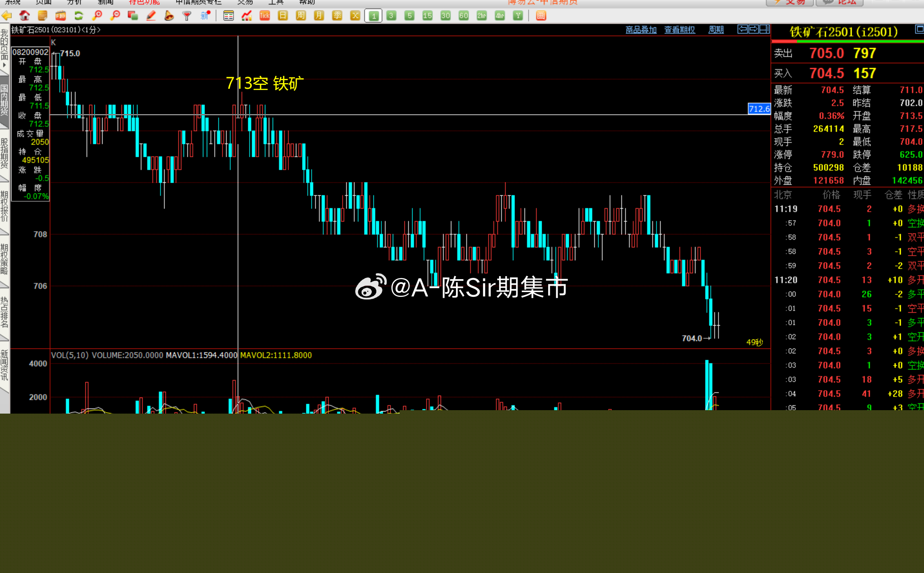Image resolution: width=924 pixels, height=573 pixels.
Task: Enable the 60-minute period button
Action: pyautogui.click(x=463, y=16)
